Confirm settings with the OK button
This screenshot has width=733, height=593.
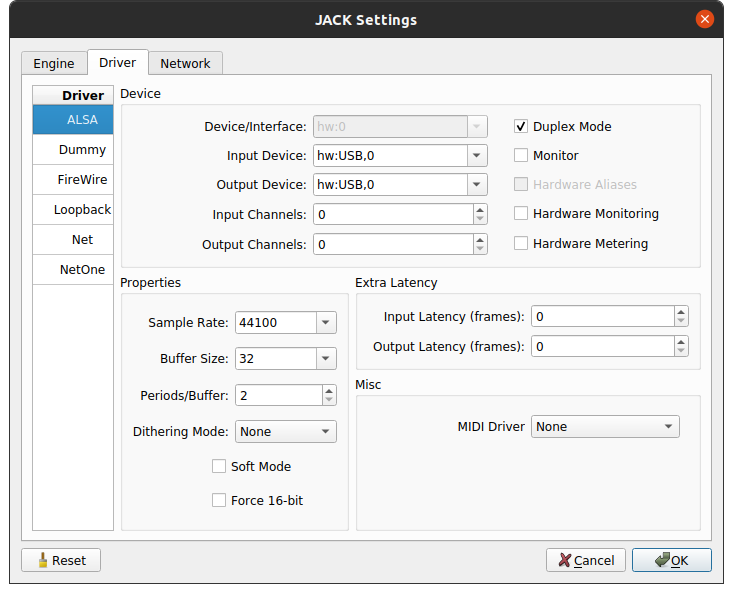pyautogui.click(x=672, y=560)
